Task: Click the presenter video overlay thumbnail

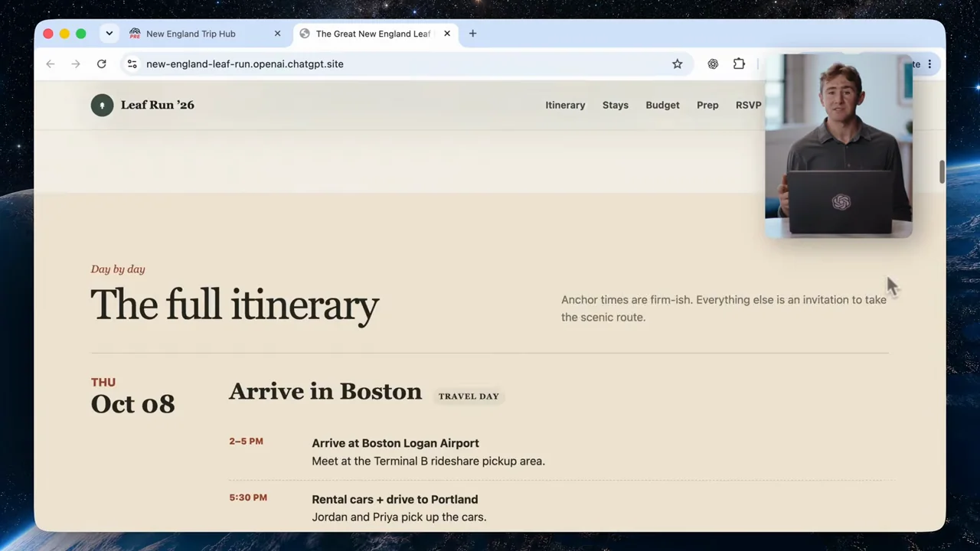Action: pyautogui.click(x=838, y=145)
